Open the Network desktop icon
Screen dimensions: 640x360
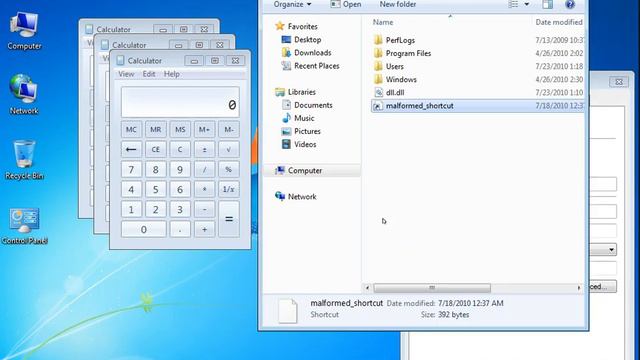point(24,94)
